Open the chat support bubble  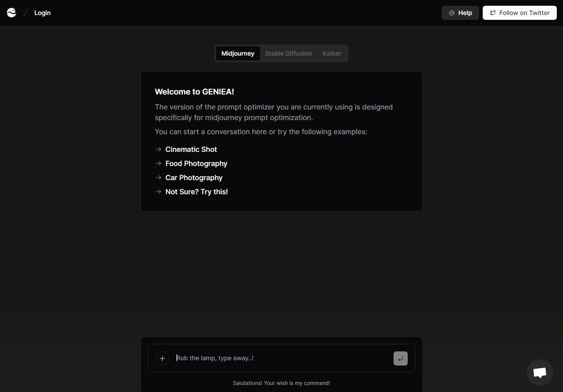[540, 373]
